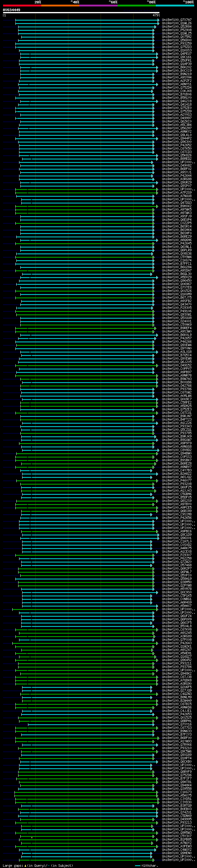The height and width of the screenshot is (868, 197).
Task: Click the cyan =100char. scale bar
Action: 137,866
